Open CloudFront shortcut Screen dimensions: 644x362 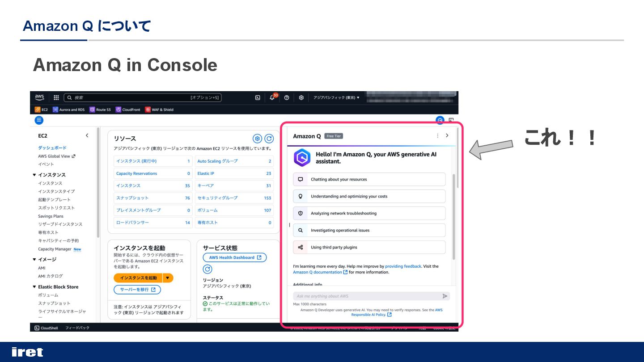pyautogui.click(x=128, y=109)
